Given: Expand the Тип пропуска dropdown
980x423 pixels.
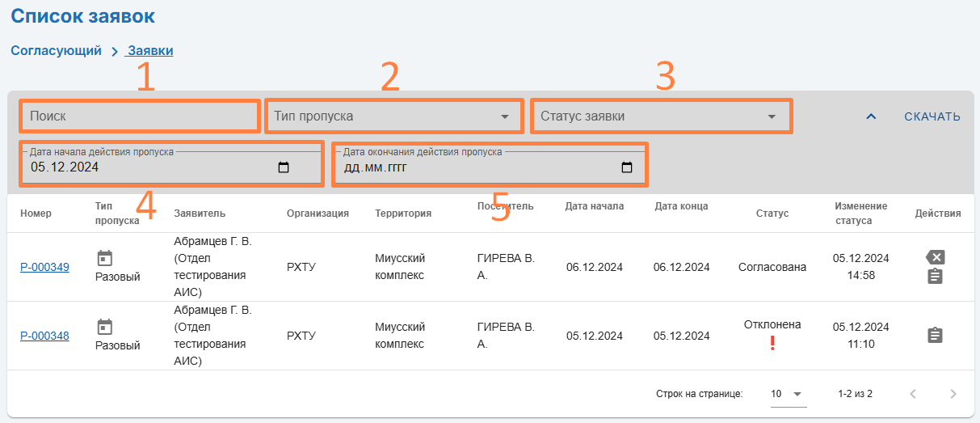Looking at the screenshot, I should [505, 116].
